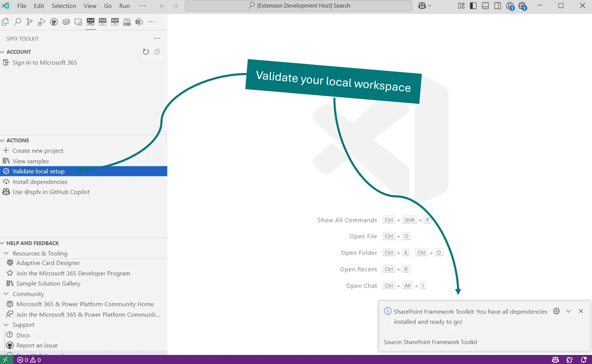Open notifications bell in status bar
592x364 pixels.
[x=584, y=360]
